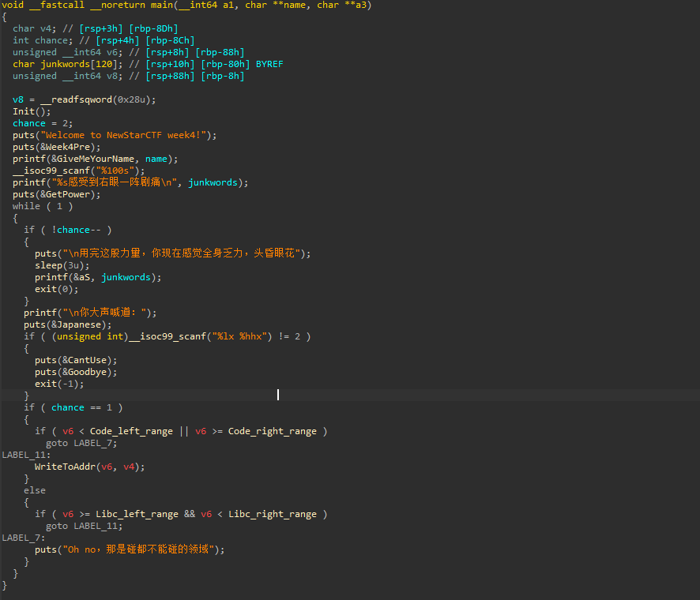Select the 'char v4;' variable declaration
The height and width of the screenshot is (600, 700).
click(35, 28)
